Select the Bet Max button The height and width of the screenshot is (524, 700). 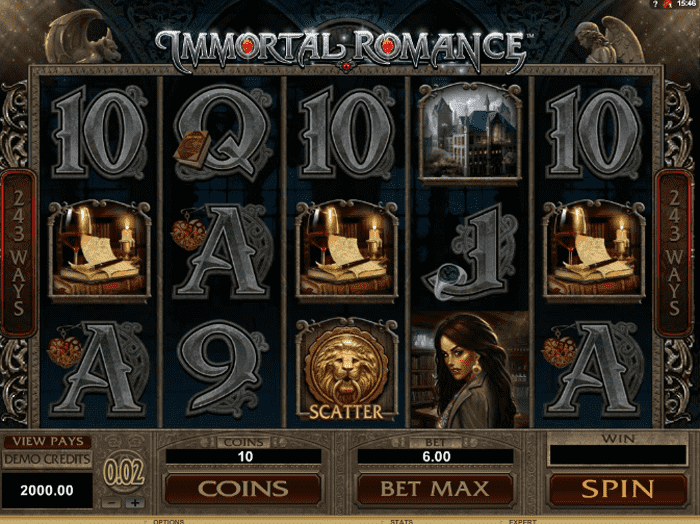(435, 489)
